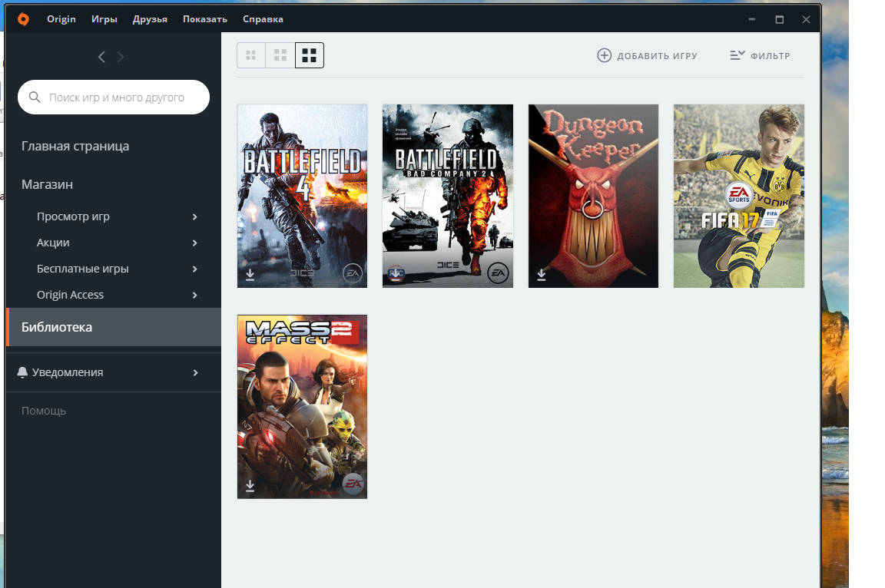Screen dimensions: 885x588
Task: Click the plus icon to add game
Action: pyautogui.click(x=604, y=55)
